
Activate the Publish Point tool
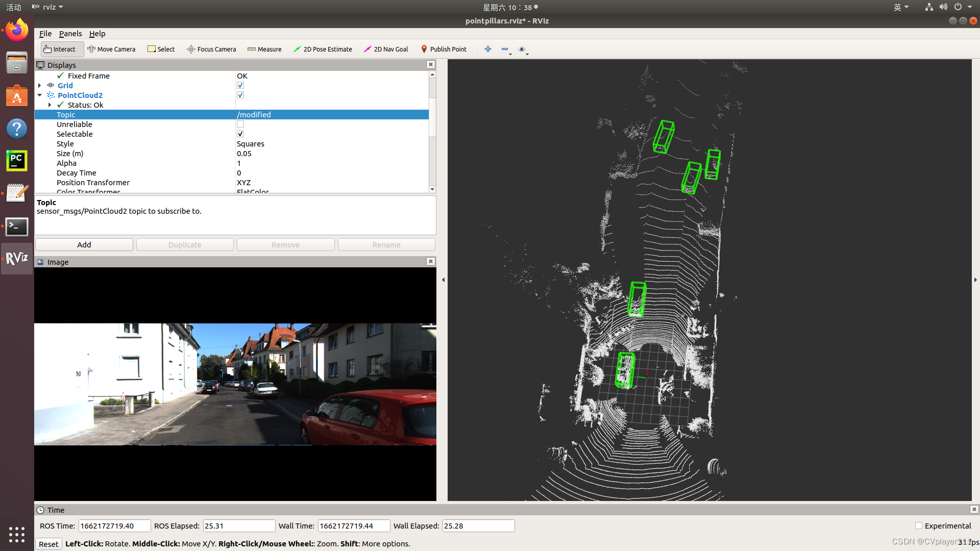[444, 49]
